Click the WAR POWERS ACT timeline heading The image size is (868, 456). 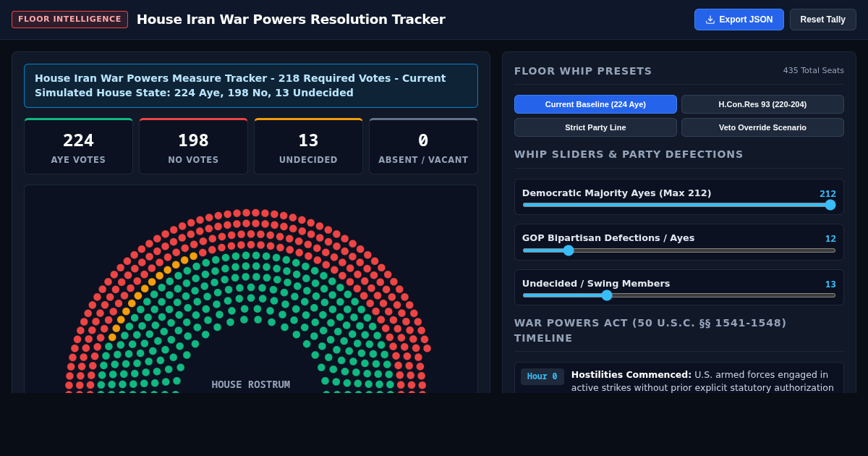pos(650,331)
